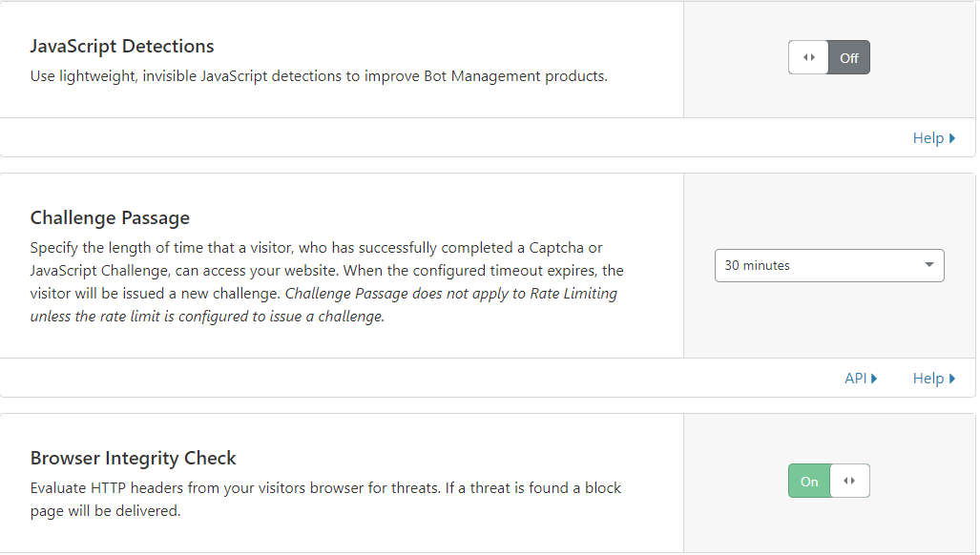
Task: Click the 30 minutes selected value text
Action: 757,265
